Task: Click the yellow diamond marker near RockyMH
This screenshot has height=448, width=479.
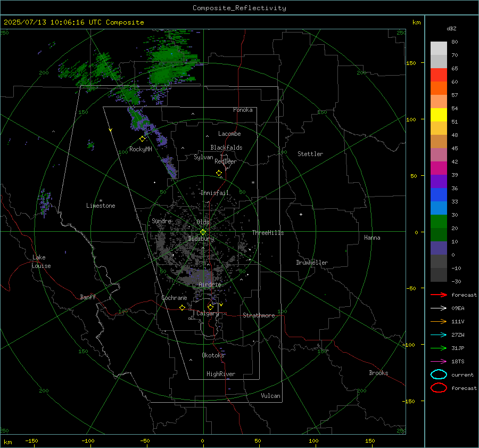Action: 142,139
